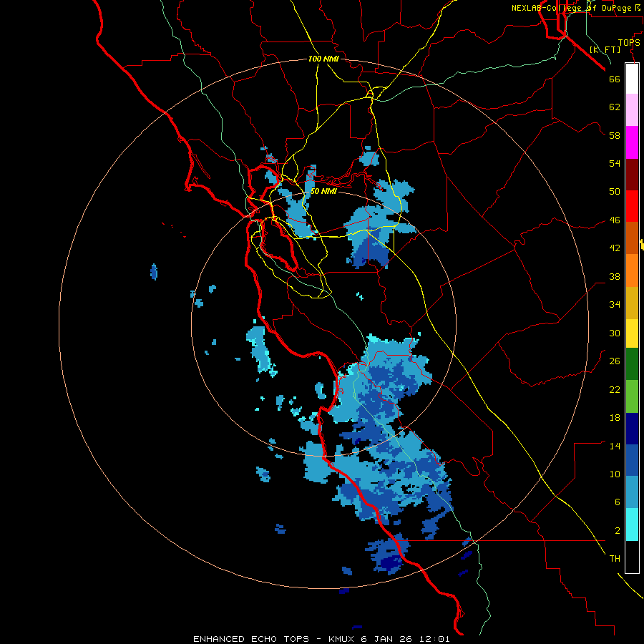
Task: Click the "K FT" units label
Action: point(605,49)
